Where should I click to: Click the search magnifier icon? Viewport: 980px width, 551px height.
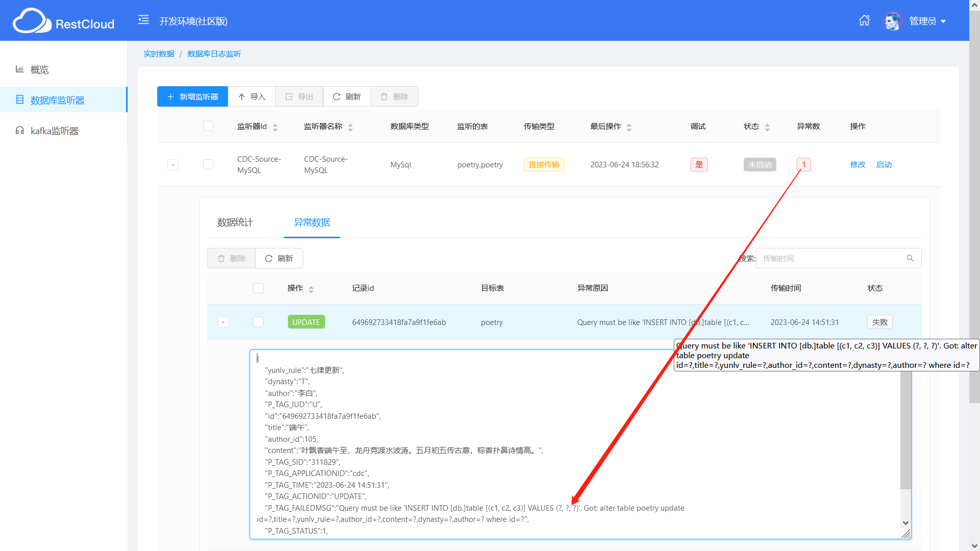coord(910,258)
